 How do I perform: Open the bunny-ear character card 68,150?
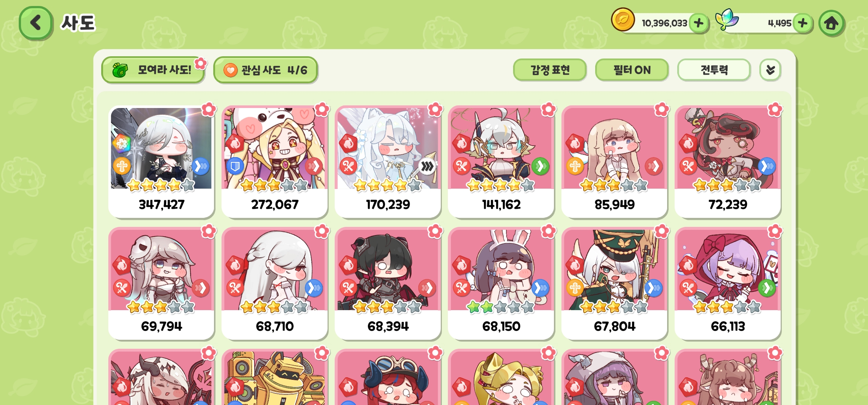click(501, 284)
